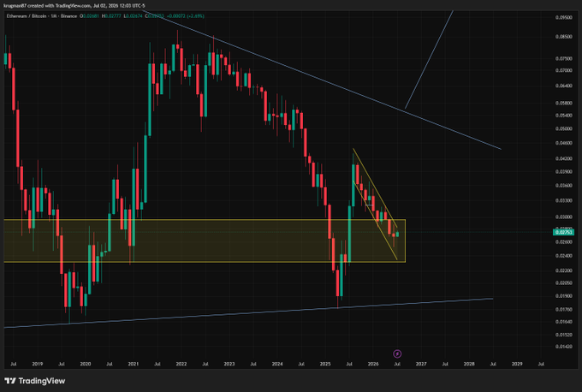
Task: Click the 0.07000 price axis label
Action: (x=563, y=70)
